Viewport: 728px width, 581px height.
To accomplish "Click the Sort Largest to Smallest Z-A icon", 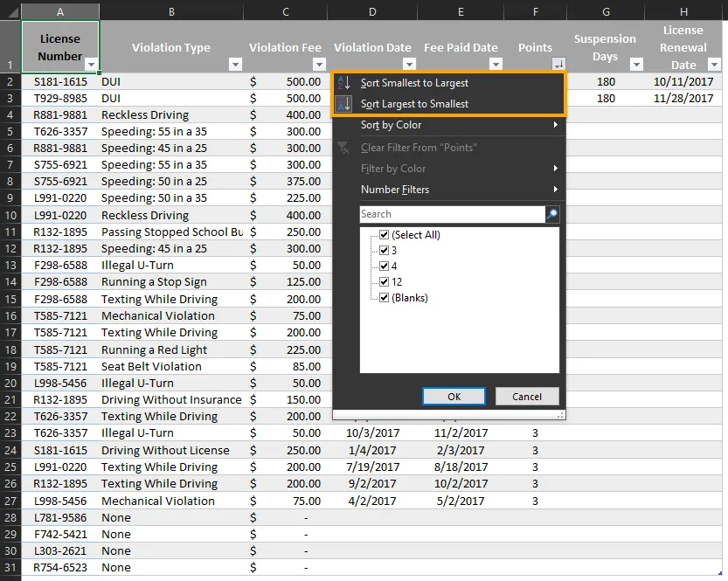I will (344, 103).
